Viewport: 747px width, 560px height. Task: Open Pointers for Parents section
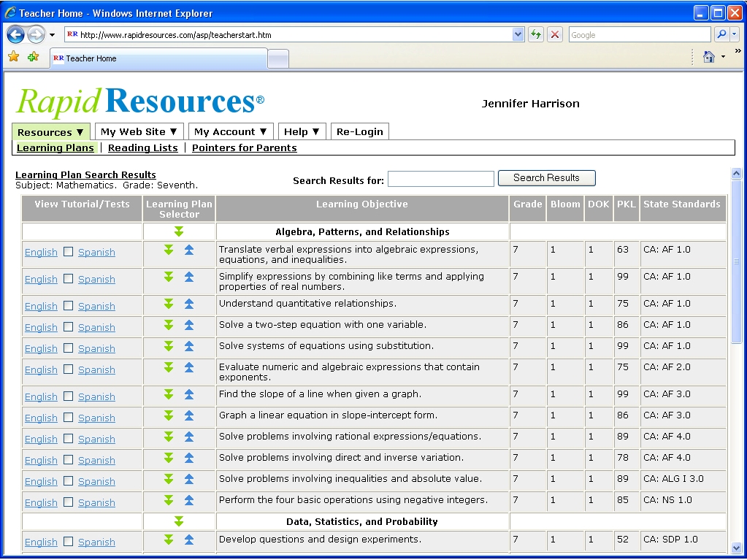244,147
